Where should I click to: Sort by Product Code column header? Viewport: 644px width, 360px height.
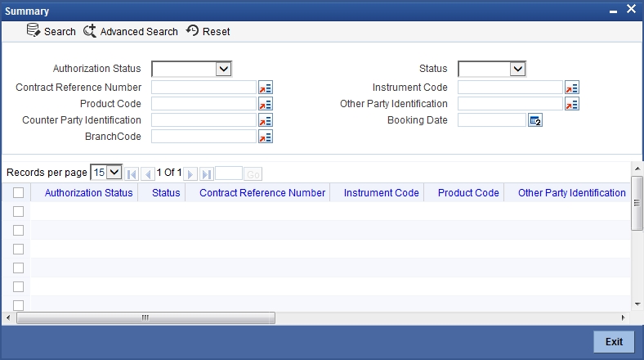[x=468, y=193]
